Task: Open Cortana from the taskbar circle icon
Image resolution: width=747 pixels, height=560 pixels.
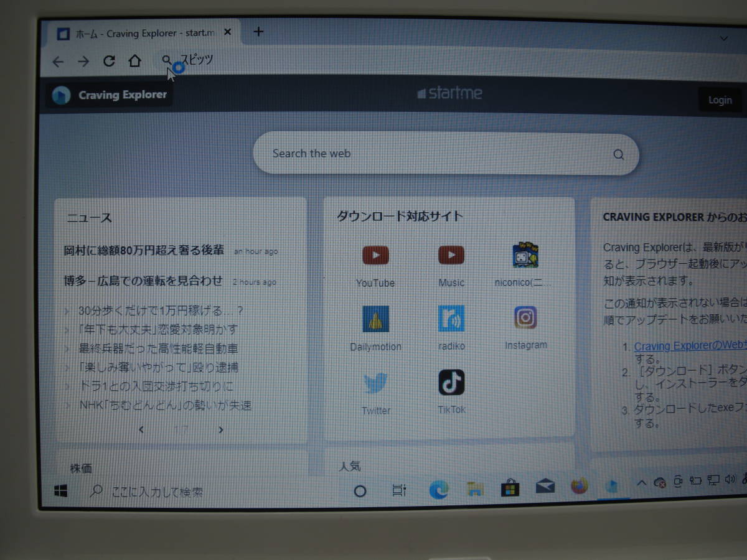Action: (x=360, y=491)
